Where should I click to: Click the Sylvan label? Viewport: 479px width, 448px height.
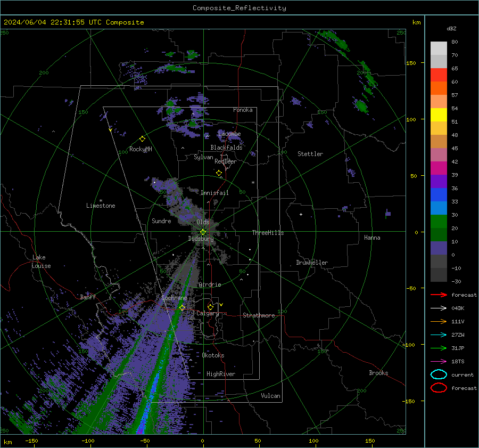click(x=203, y=157)
